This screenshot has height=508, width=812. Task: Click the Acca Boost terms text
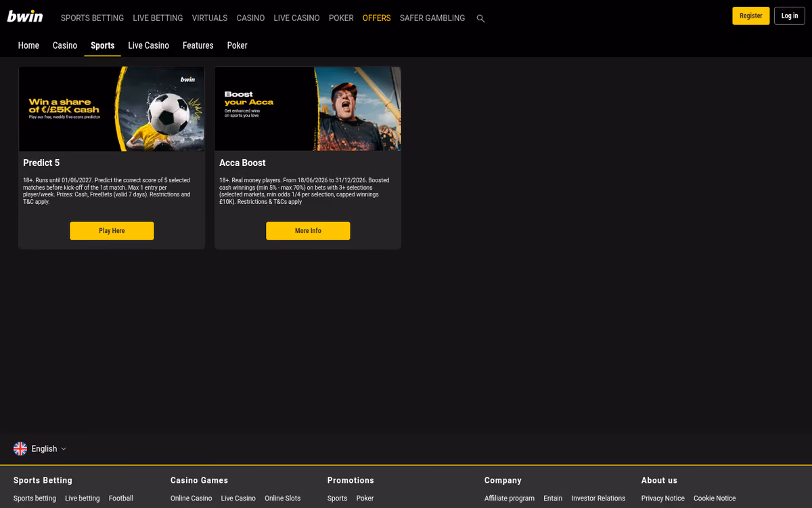click(304, 191)
